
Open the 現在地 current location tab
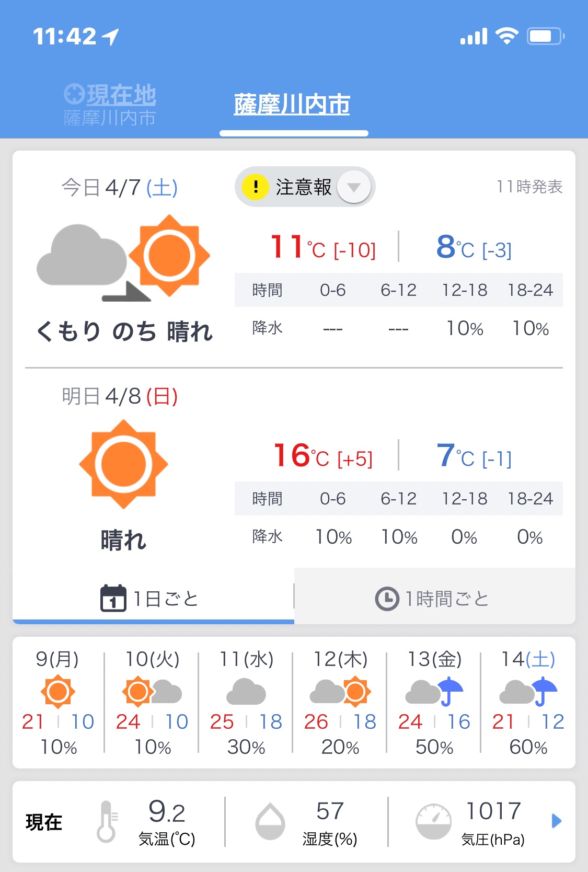[x=110, y=105]
